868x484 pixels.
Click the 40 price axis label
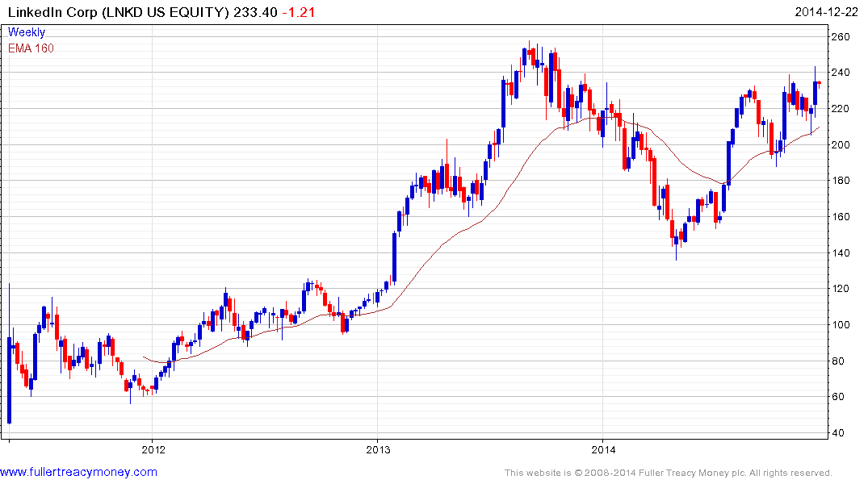[838, 432]
